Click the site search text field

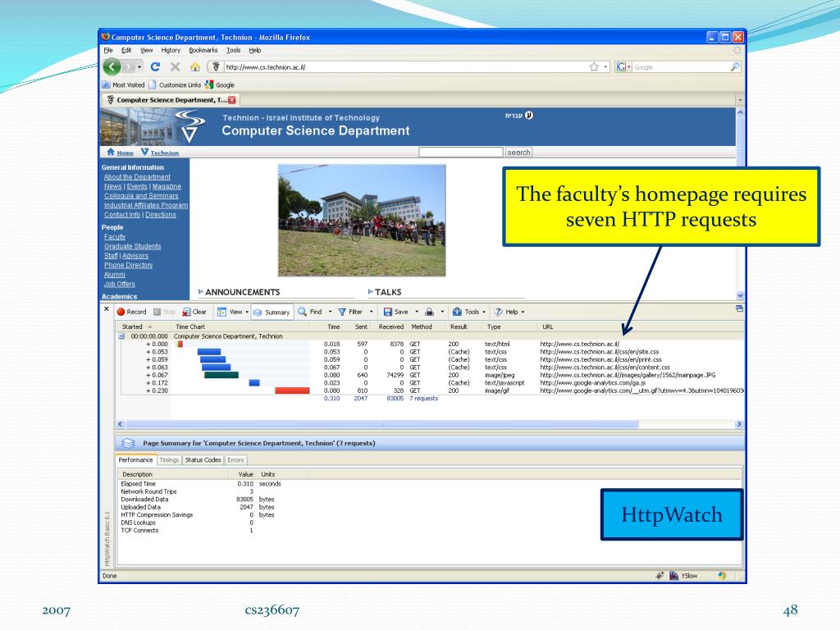click(x=461, y=152)
